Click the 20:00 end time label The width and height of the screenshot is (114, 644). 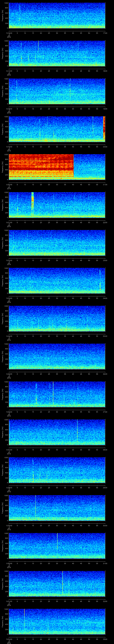[x=105, y=147]
